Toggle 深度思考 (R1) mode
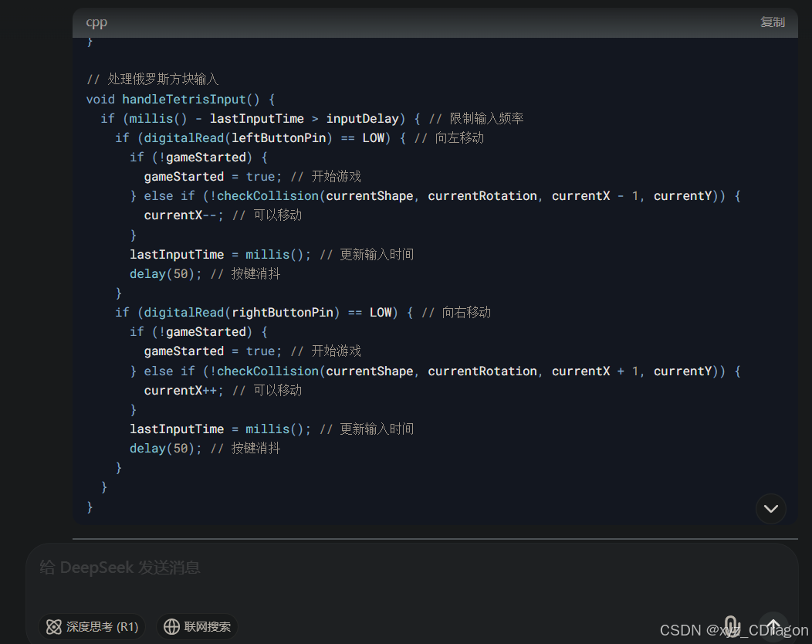Screen dimensions: 812x644 pyautogui.click(x=92, y=627)
